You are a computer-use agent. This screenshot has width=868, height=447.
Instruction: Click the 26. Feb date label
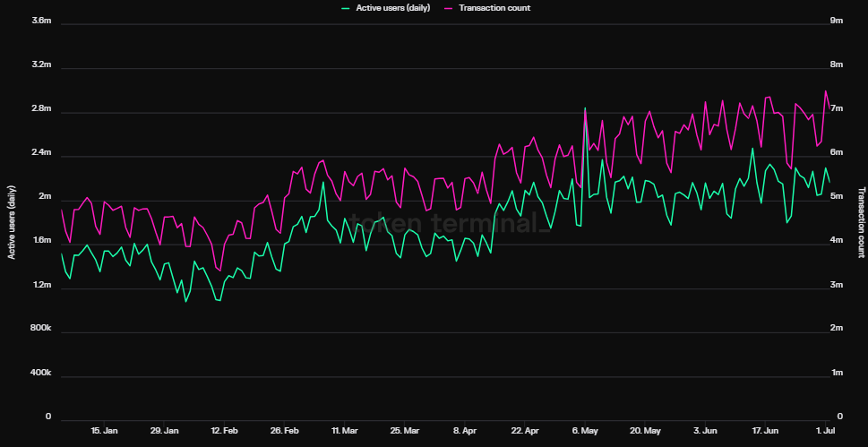coord(285,430)
